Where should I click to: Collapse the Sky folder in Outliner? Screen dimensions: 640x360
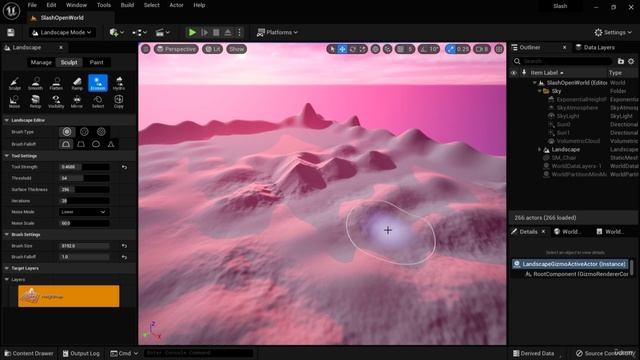point(540,91)
